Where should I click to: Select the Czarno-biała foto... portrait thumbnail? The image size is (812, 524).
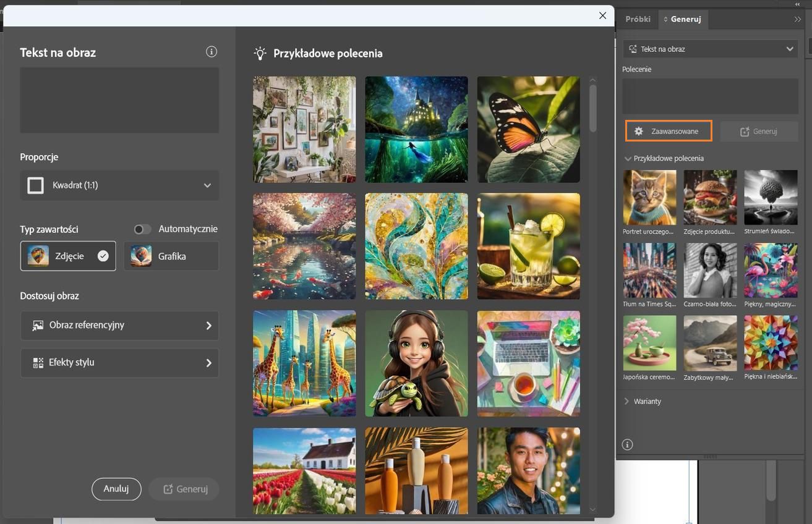[x=710, y=271]
